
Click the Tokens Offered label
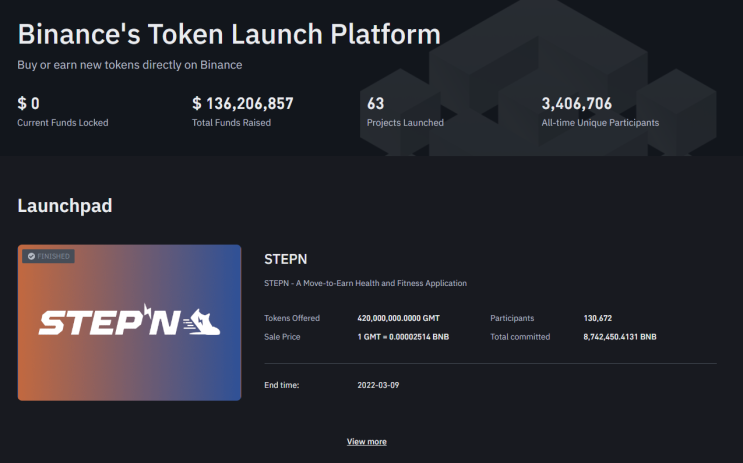point(292,318)
